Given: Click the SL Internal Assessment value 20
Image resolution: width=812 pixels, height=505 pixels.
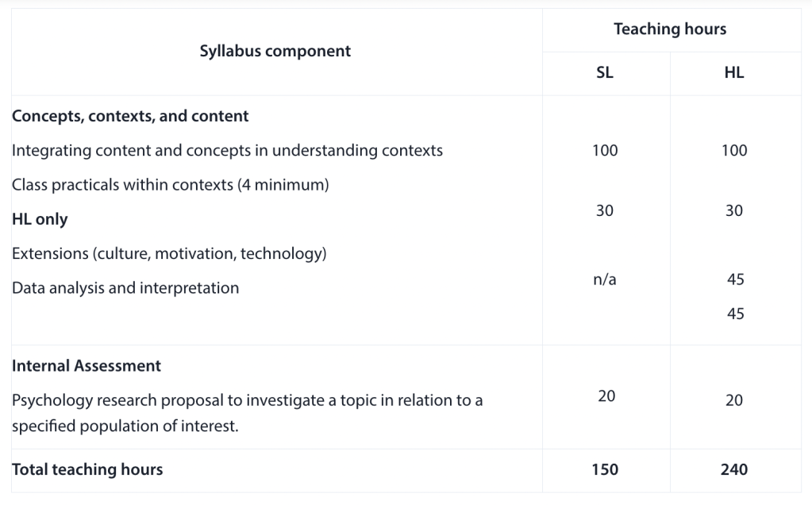Looking at the screenshot, I should 606,396.
